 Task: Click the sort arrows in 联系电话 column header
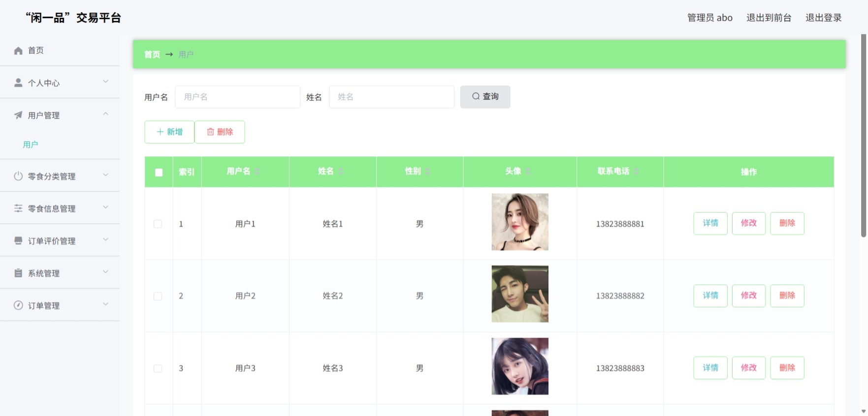pyautogui.click(x=636, y=172)
